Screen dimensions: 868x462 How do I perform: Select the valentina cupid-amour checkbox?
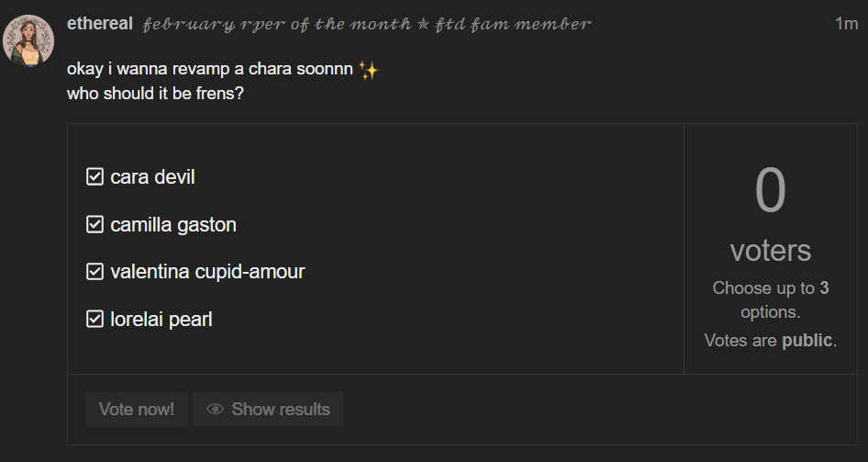95,272
